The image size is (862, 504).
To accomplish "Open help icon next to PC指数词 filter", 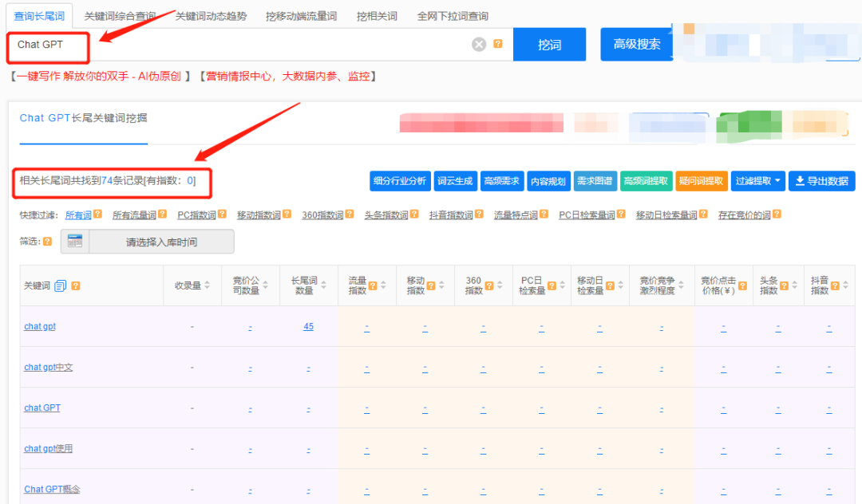I will click(222, 214).
